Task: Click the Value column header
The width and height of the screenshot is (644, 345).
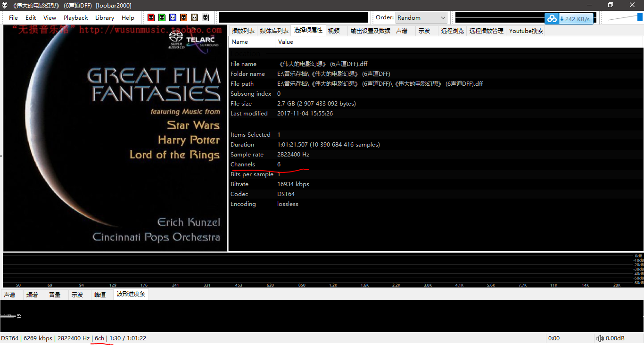Action: click(x=286, y=42)
